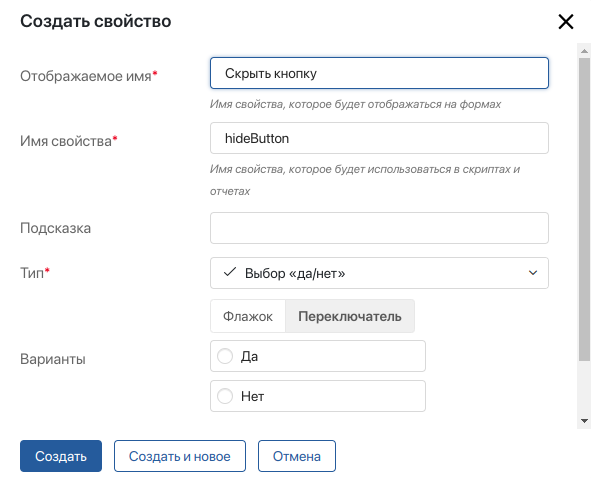Click the Нет option text box
The image size is (591, 478).
pos(318,396)
